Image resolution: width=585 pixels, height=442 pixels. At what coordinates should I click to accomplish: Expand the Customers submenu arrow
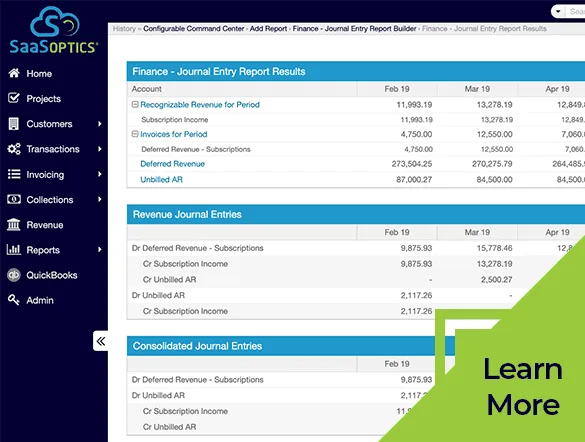point(100,123)
